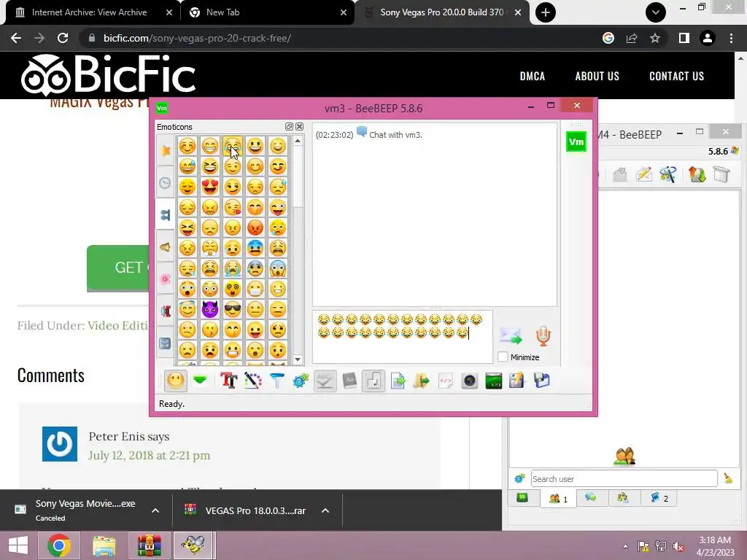Select the two users icon in VM4 list

(x=624, y=456)
